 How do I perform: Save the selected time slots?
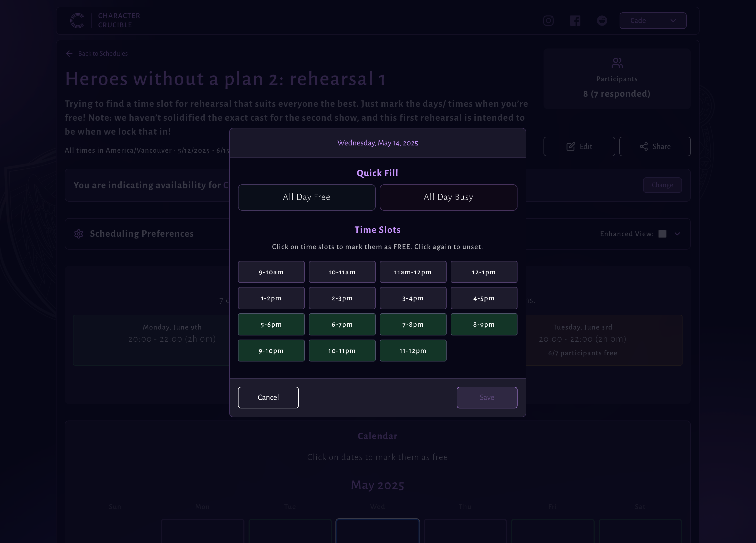(487, 397)
